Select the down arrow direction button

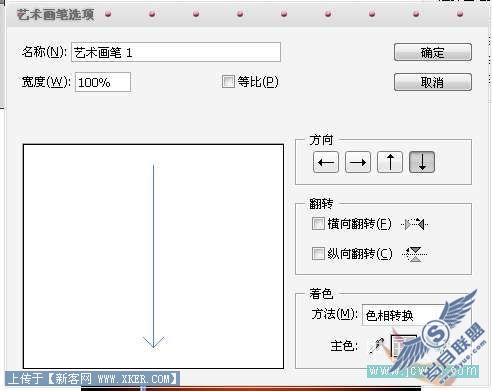coord(422,162)
